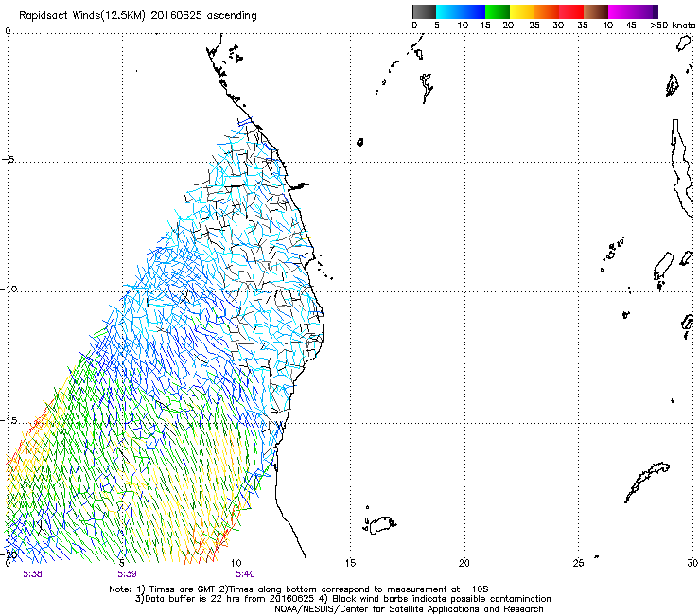Click the "20" longitude label on bottom axis
The height and width of the screenshot is (615, 700).
464,563
